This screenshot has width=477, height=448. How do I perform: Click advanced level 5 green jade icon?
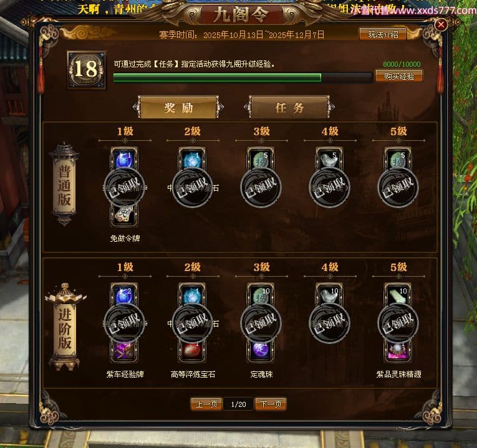pyautogui.click(x=398, y=296)
